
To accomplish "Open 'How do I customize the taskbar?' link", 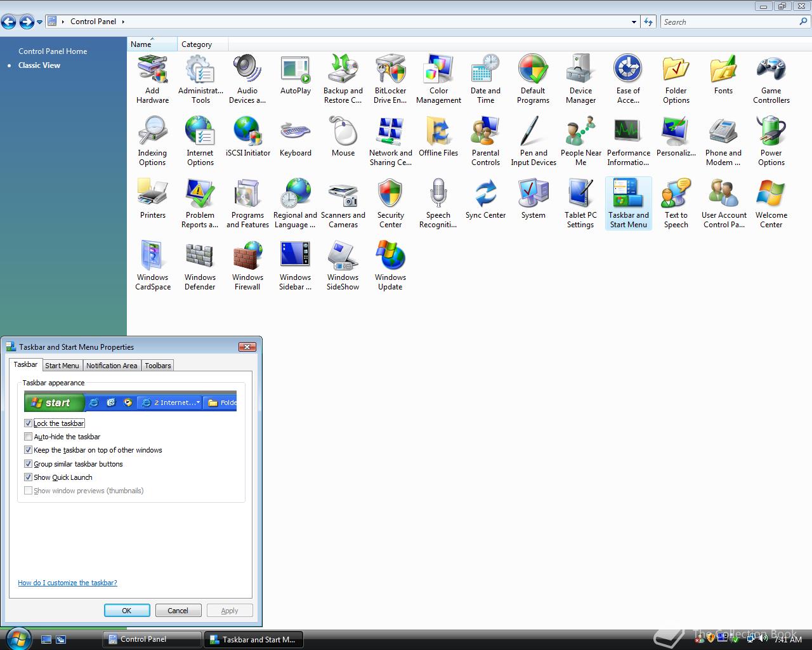I will click(67, 583).
